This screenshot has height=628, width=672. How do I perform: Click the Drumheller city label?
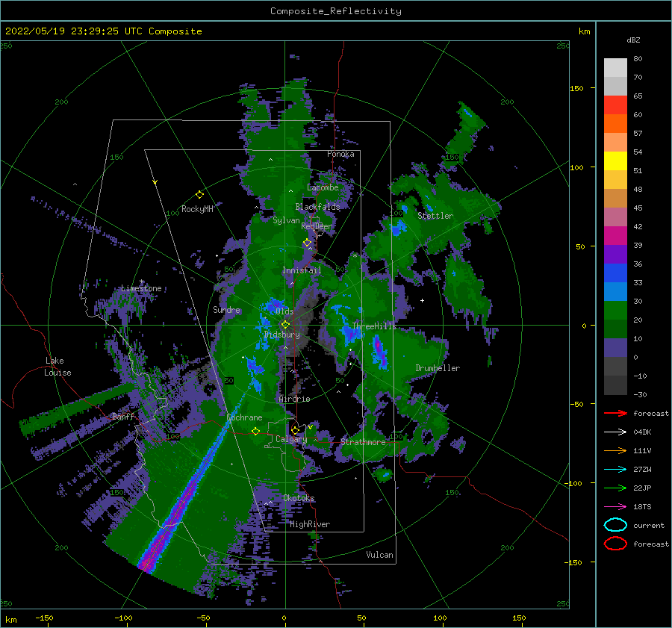point(438,368)
